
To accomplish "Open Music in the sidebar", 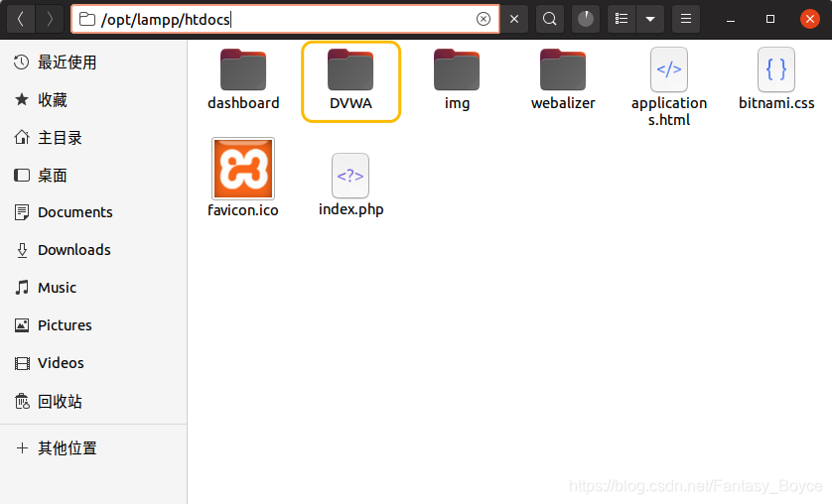I will [x=93, y=288].
